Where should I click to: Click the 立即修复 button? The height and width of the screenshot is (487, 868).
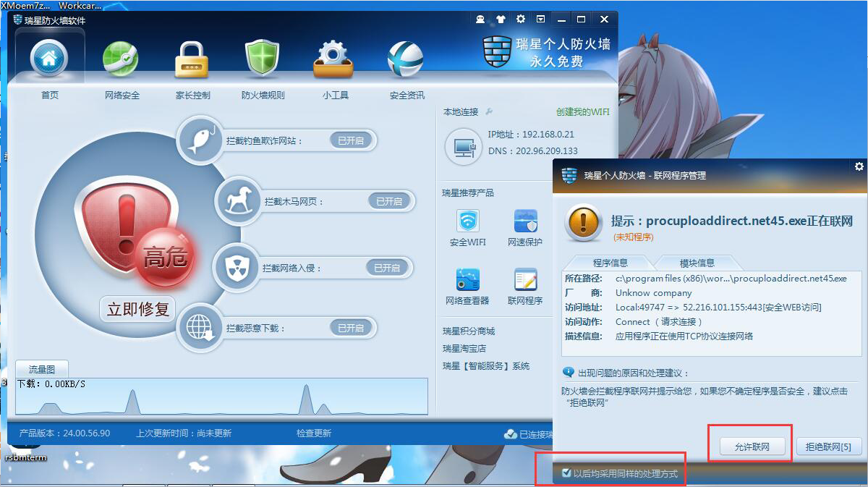coord(137,309)
